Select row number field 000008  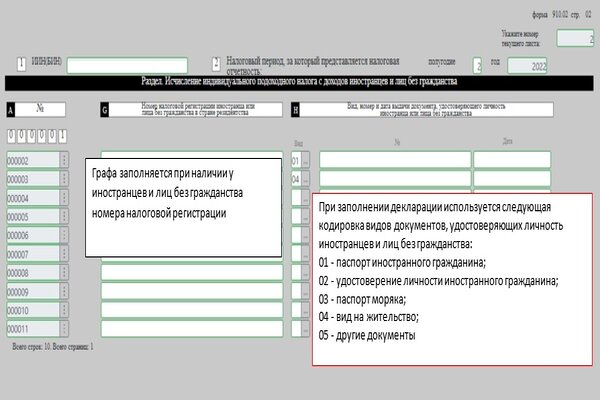pos(31,273)
